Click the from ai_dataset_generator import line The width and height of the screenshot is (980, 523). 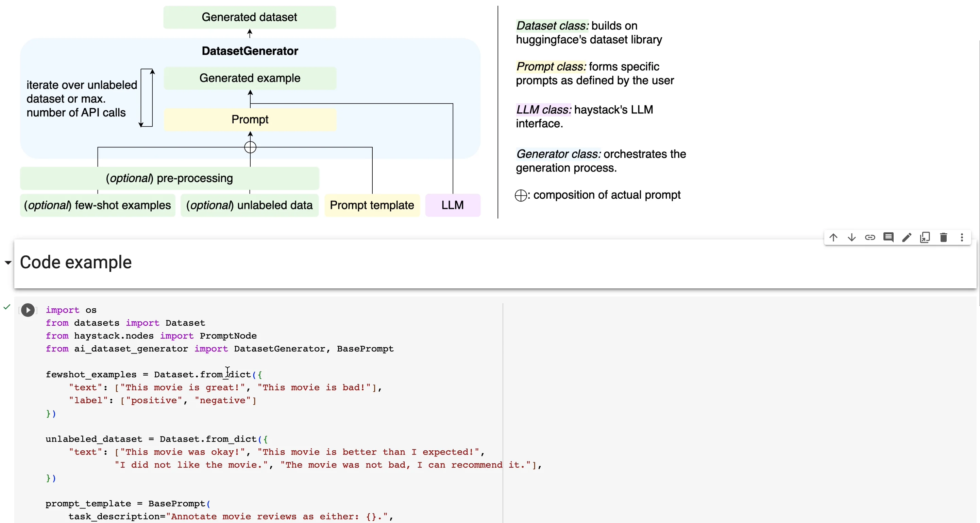pos(219,349)
